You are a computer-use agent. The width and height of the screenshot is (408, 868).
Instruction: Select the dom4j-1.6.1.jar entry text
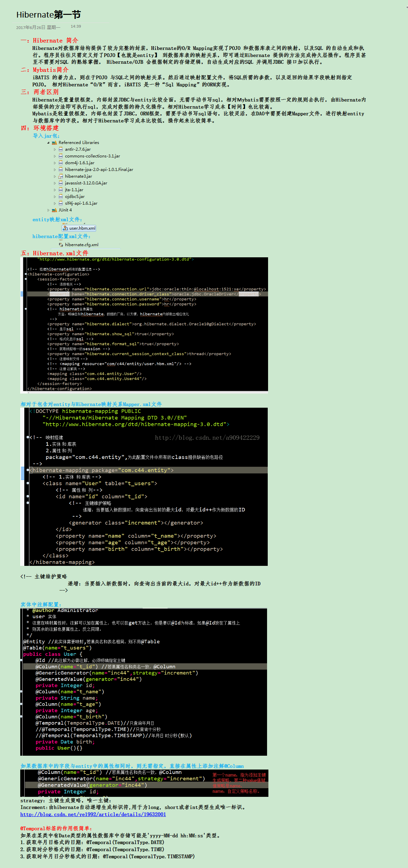[80, 163]
